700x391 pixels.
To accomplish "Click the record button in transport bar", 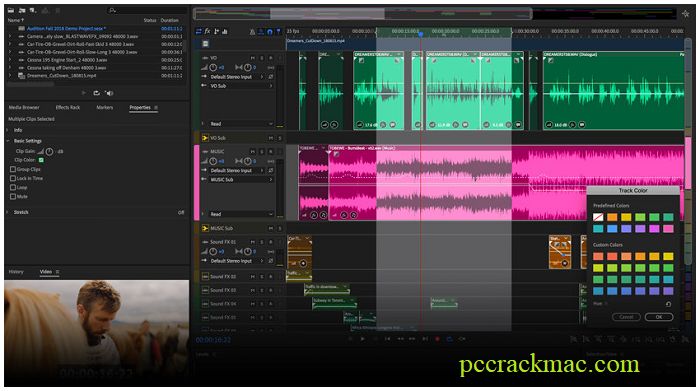I will click(x=438, y=339).
